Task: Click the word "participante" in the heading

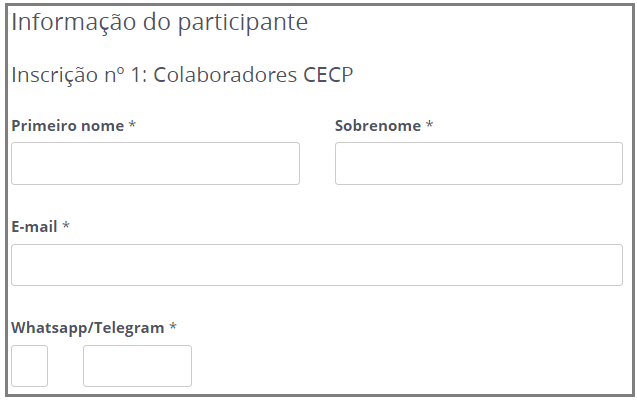Action: [243, 22]
